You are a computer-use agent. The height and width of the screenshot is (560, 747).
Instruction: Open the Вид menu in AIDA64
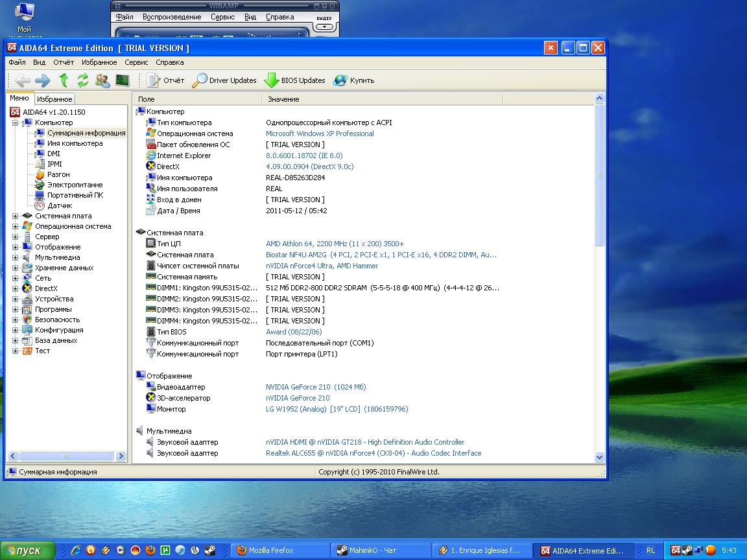[39, 62]
